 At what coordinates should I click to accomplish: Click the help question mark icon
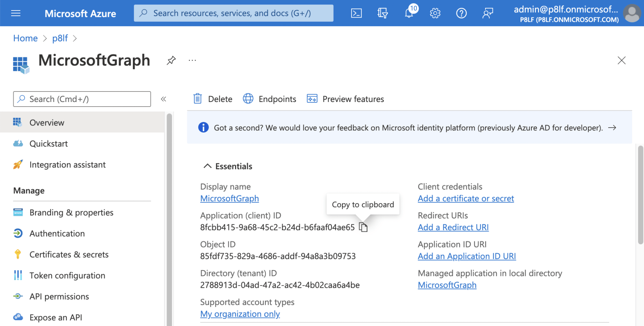coord(461,13)
